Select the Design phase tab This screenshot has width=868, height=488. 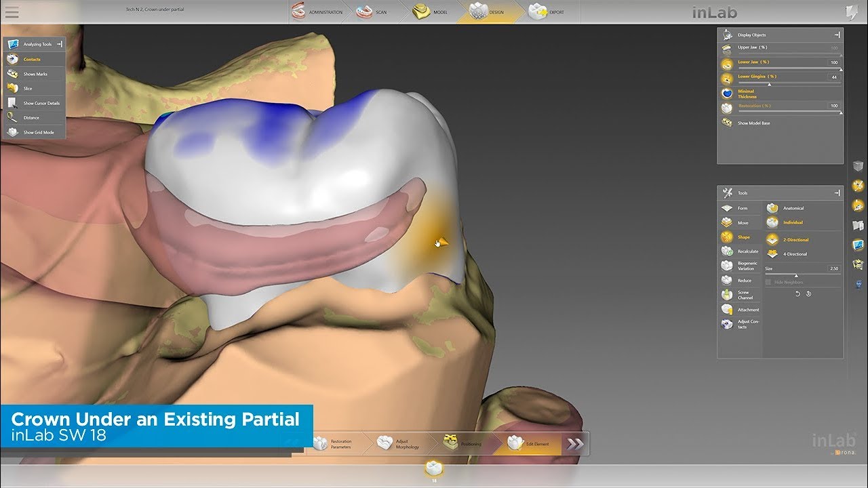[488, 12]
